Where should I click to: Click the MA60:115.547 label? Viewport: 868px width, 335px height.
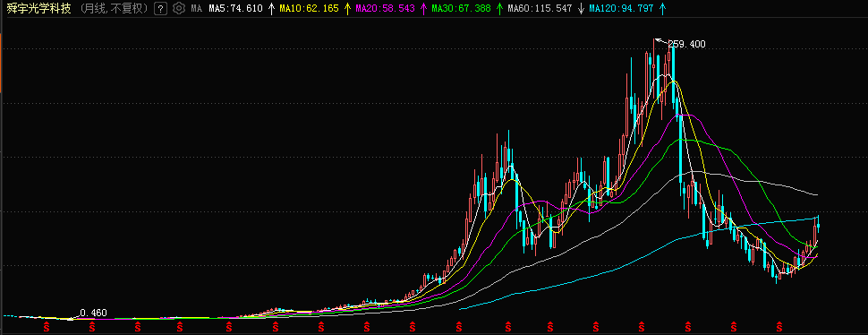click(x=540, y=8)
